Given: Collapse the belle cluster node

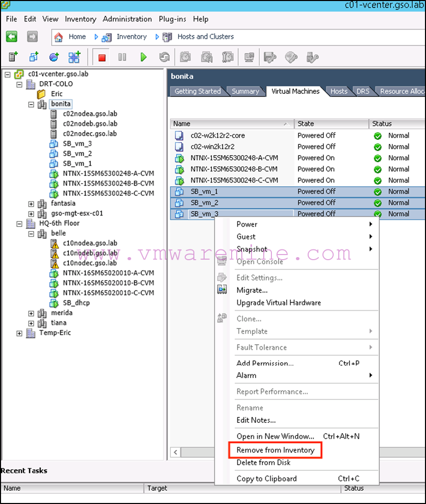Looking at the screenshot, I should click(31, 234).
